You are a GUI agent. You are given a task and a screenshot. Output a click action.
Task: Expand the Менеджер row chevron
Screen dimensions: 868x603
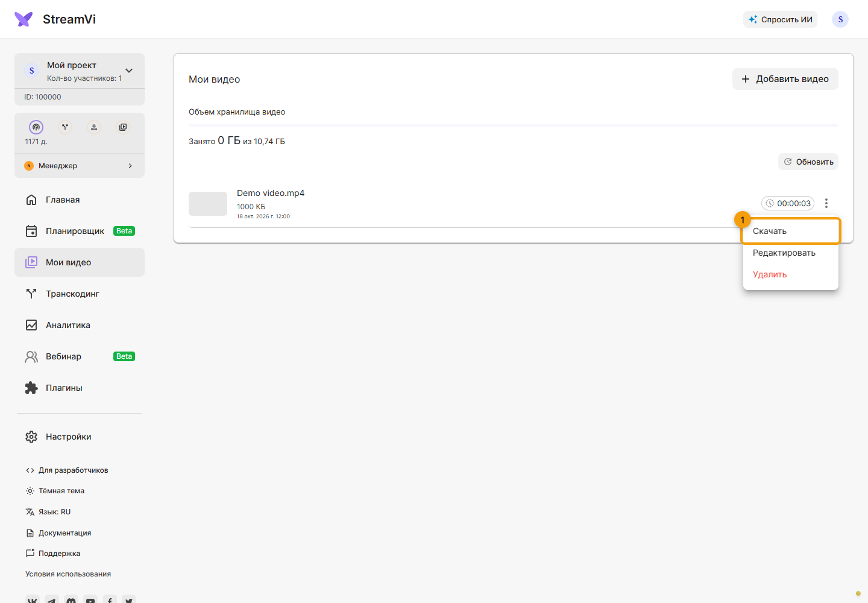130,166
